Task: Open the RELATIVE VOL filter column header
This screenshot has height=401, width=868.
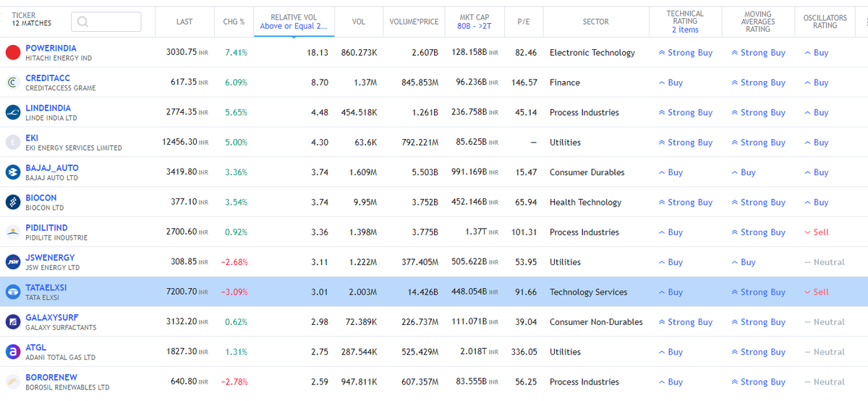Action: [x=294, y=22]
